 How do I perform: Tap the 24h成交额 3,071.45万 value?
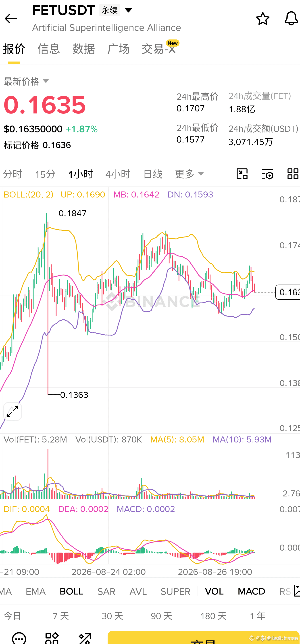pos(250,142)
